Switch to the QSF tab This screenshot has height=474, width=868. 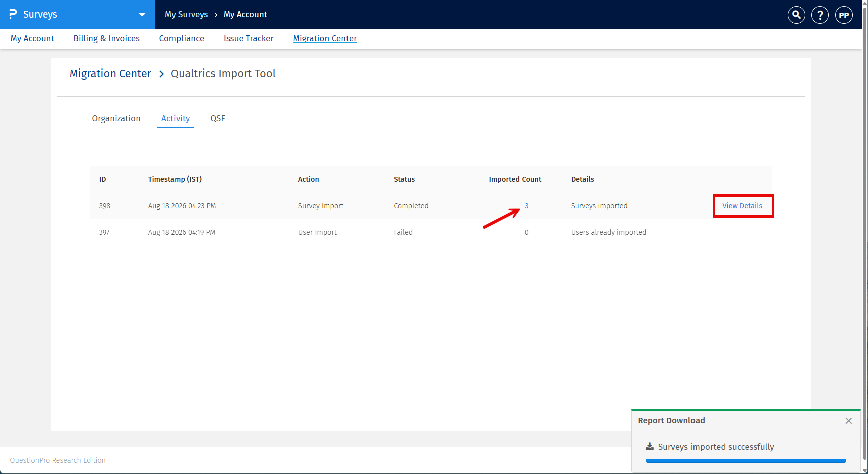coord(218,118)
